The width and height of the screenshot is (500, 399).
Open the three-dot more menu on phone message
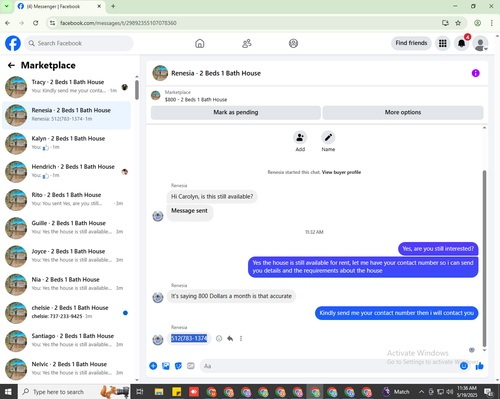pos(241,338)
